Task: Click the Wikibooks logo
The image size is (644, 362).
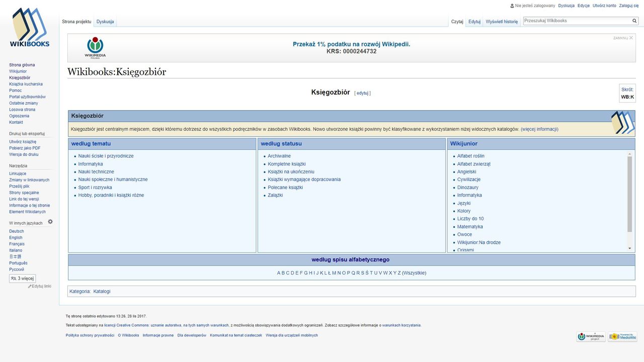Action: click(30, 28)
